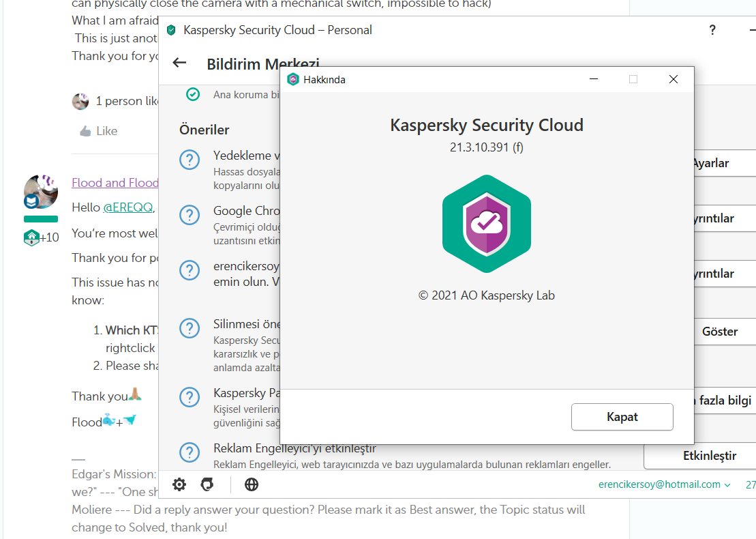Open globe icon in Kaspersky footer
Image resolution: width=756 pixels, height=539 pixels.
251,484
